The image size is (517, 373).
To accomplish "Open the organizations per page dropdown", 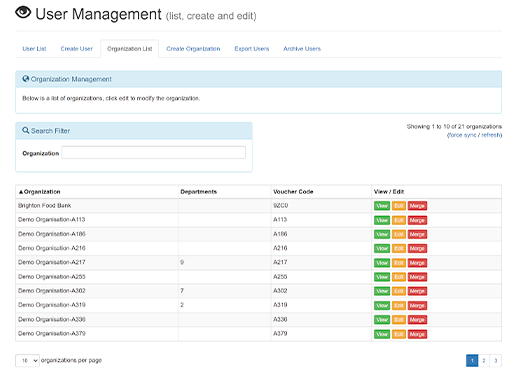I will (x=27, y=361).
